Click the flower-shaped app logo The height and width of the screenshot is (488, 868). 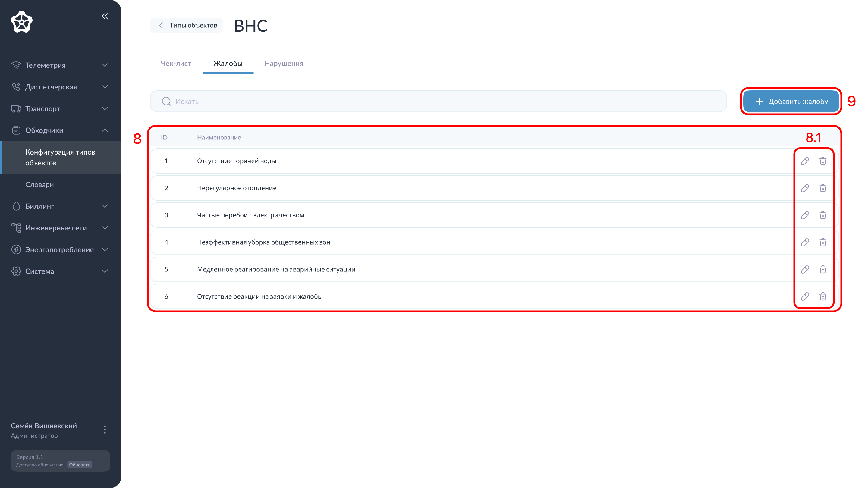click(x=22, y=22)
